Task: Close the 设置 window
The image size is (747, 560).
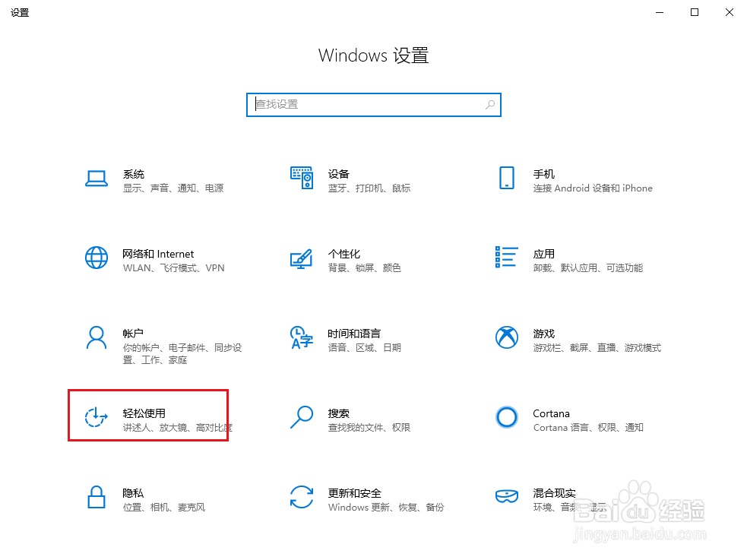Action: [730, 12]
